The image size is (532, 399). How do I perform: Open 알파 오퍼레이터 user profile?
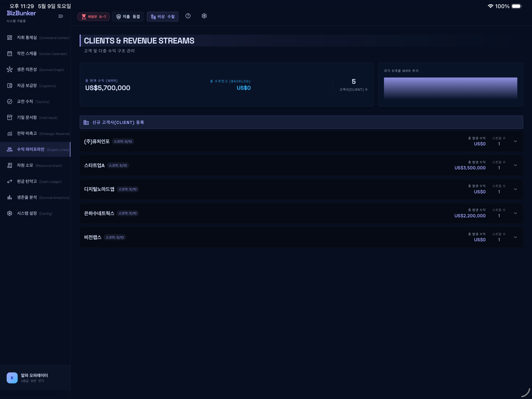click(x=35, y=378)
